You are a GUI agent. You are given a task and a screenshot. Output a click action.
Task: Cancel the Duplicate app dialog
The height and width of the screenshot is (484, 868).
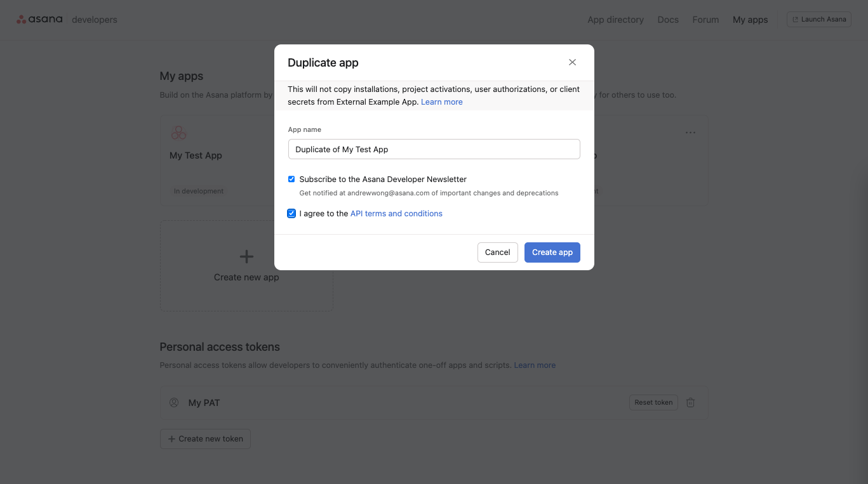click(497, 252)
